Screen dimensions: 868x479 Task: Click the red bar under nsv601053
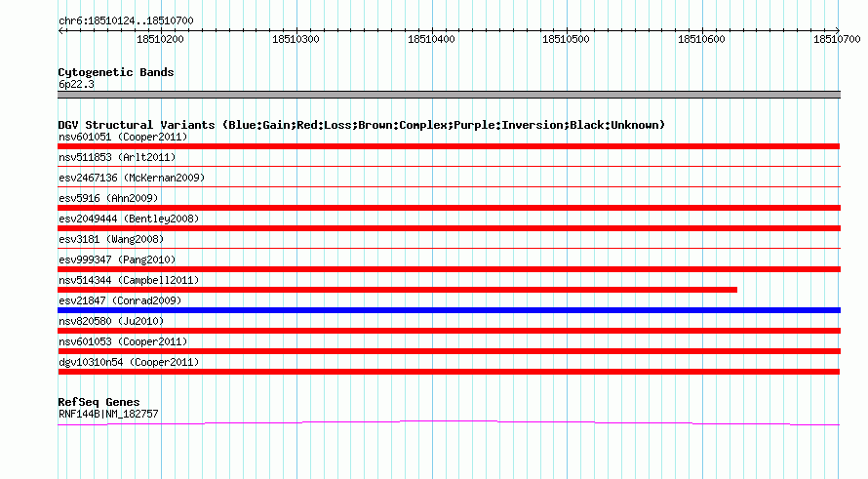(449, 351)
